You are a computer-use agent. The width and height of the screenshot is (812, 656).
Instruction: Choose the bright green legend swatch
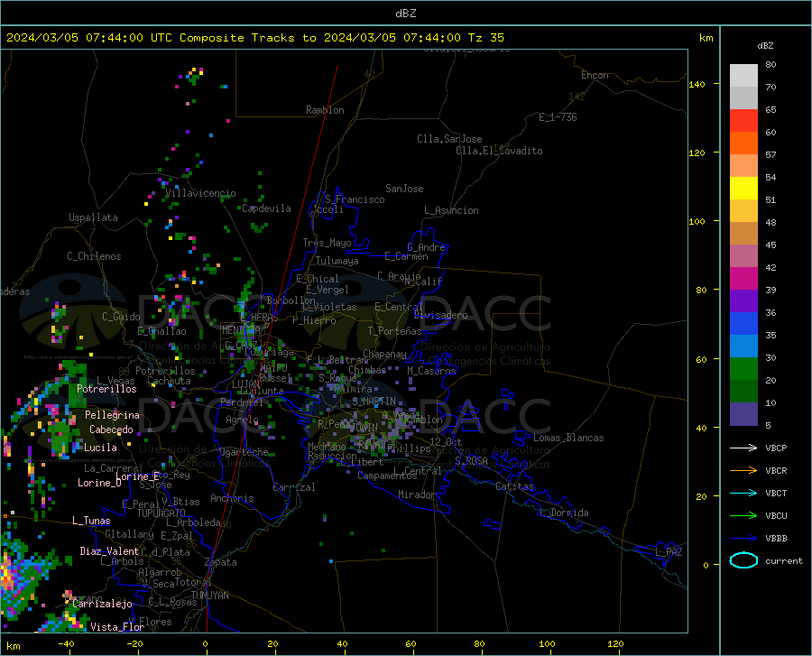pos(743,369)
